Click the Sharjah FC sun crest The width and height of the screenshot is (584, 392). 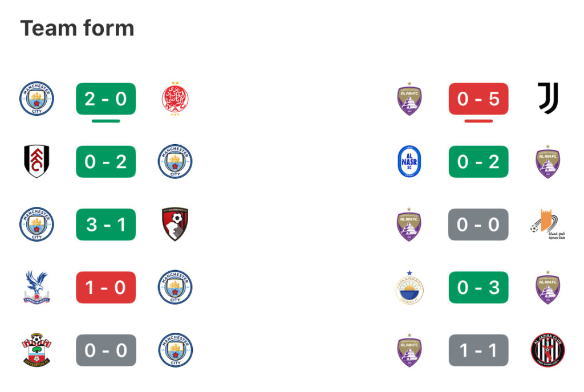(409, 287)
